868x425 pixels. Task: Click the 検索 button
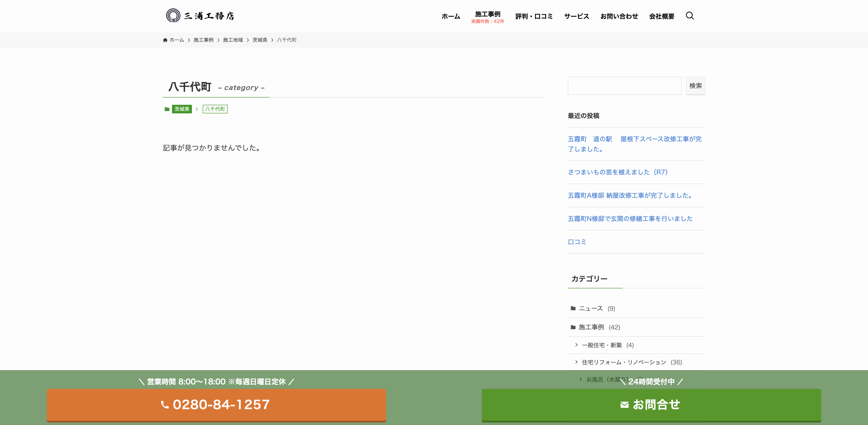coord(696,86)
